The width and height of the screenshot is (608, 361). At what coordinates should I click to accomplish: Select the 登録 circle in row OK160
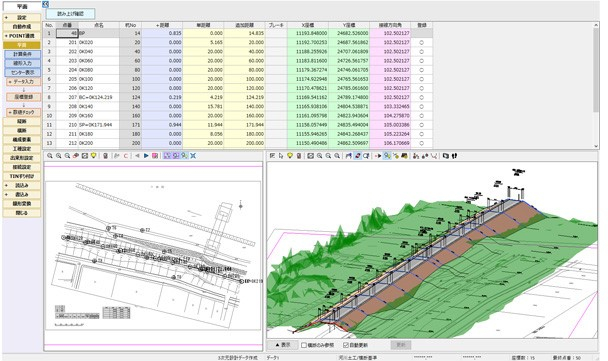421,116
